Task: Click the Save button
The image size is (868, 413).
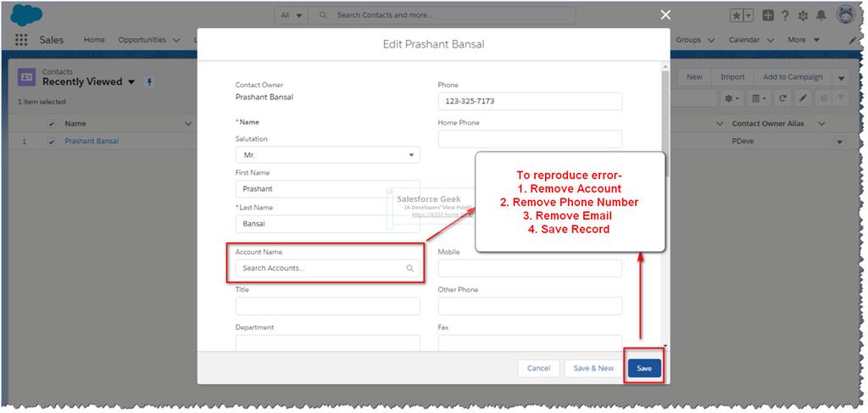Action: click(x=644, y=368)
